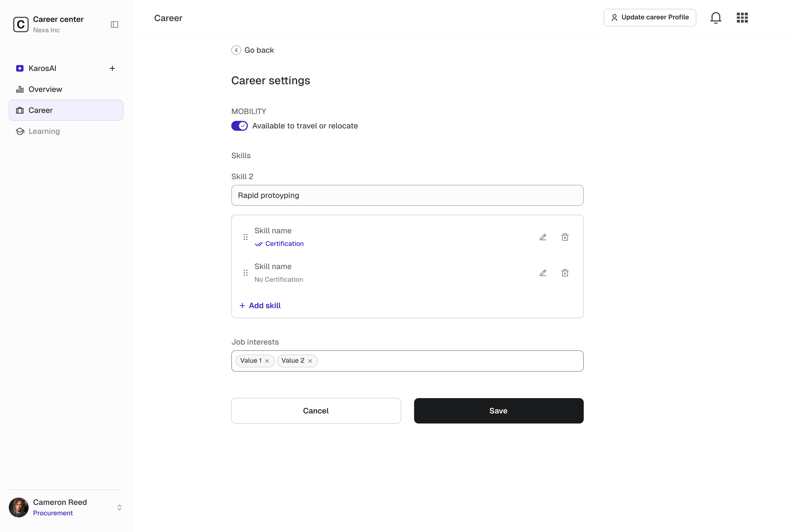Edit the certified skill with pencil icon

(x=543, y=237)
